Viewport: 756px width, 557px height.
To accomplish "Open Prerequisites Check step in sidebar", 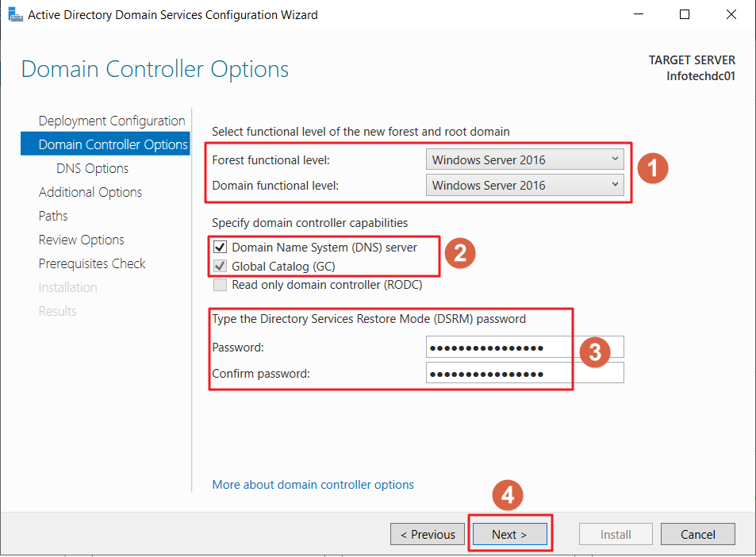I will 92,263.
